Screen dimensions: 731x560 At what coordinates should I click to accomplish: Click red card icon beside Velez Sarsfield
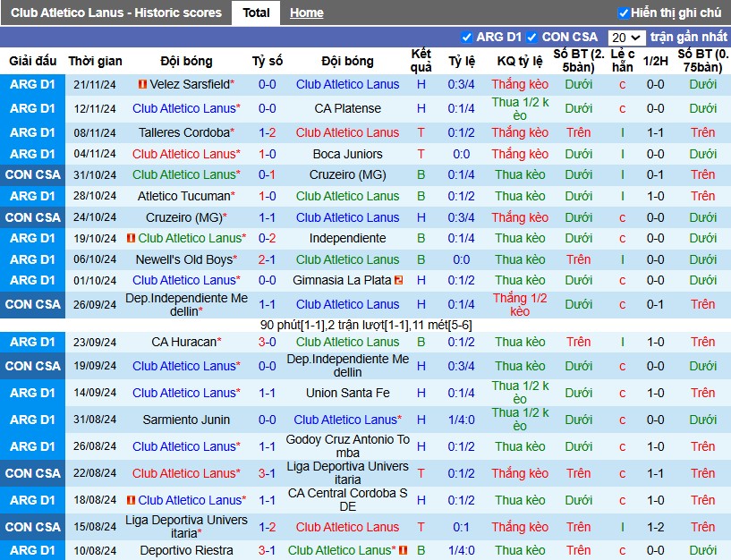coord(142,84)
